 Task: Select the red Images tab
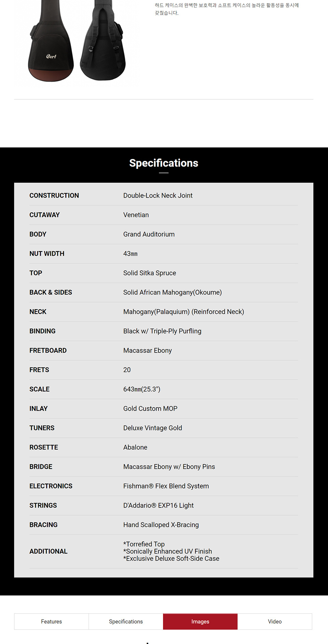[200, 621]
